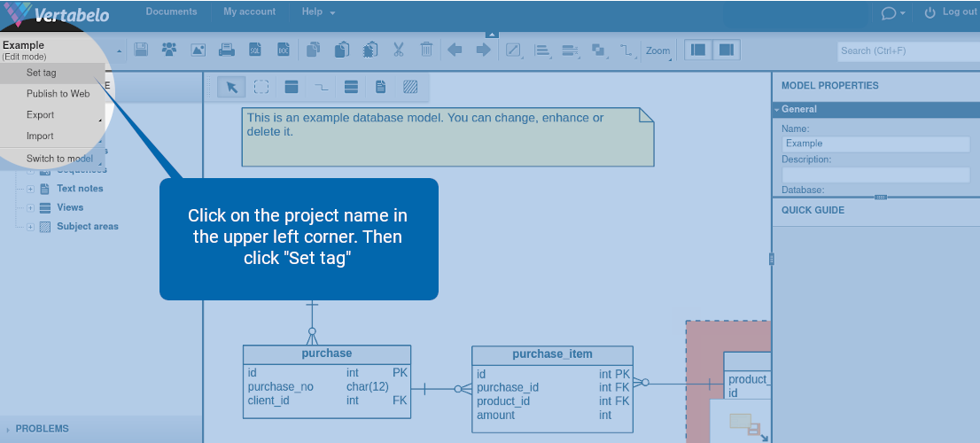Click the Log out link
Image resolution: width=980 pixels, height=443 pixels.
(x=960, y=12)
